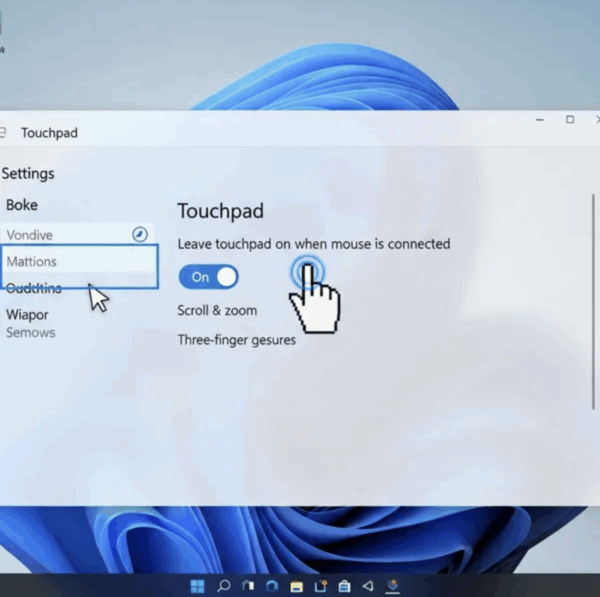Image resolution: width=600 pixels, height=597 pixels.
Task: Select Vondive in the sidebar
Action: [30, 235]
